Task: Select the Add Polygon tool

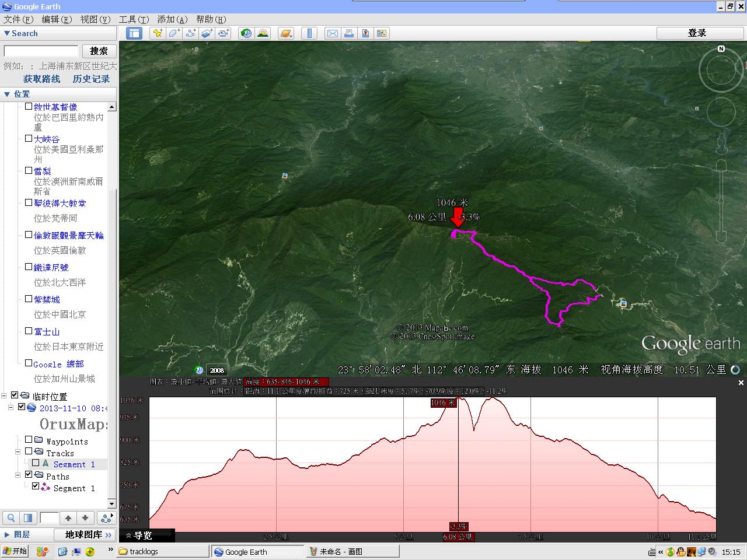Action: point(174,33)
